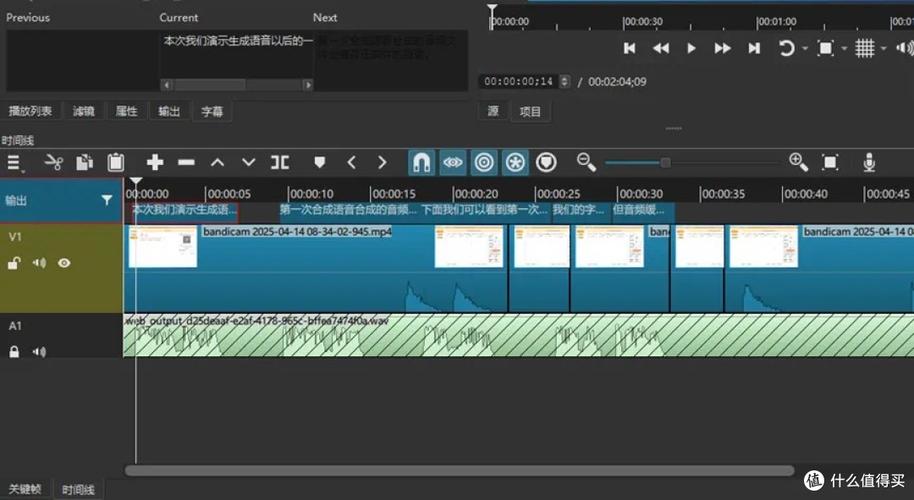Viewport: 914px width, 500px height.
Task: Paste clip from clipboard icon
Action: tap(116, 163)
